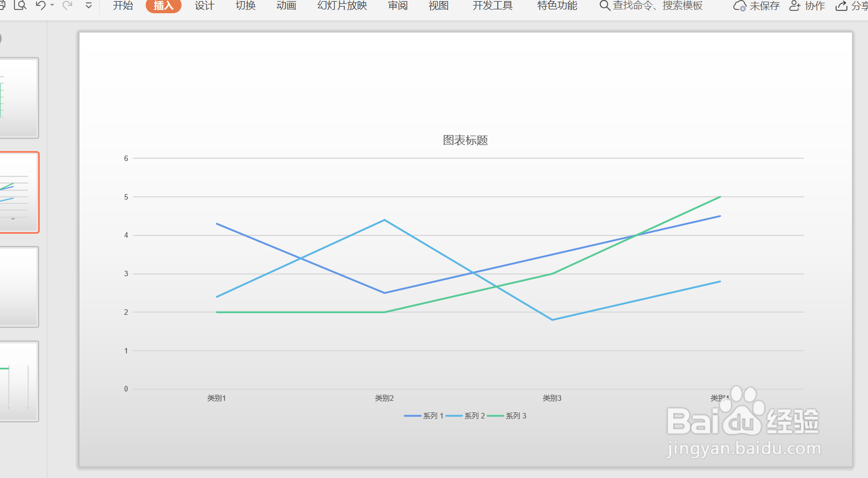Screen dimensions: 868x478
Task: Click the green 系列 3 line at its peak
Action: click(720, 197)
